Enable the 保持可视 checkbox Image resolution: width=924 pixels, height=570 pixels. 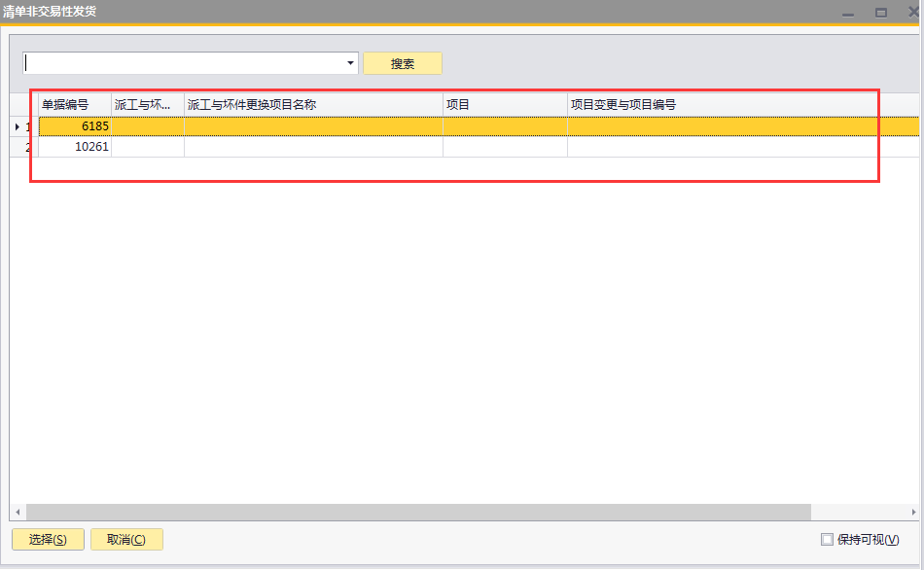pos(828,540)
